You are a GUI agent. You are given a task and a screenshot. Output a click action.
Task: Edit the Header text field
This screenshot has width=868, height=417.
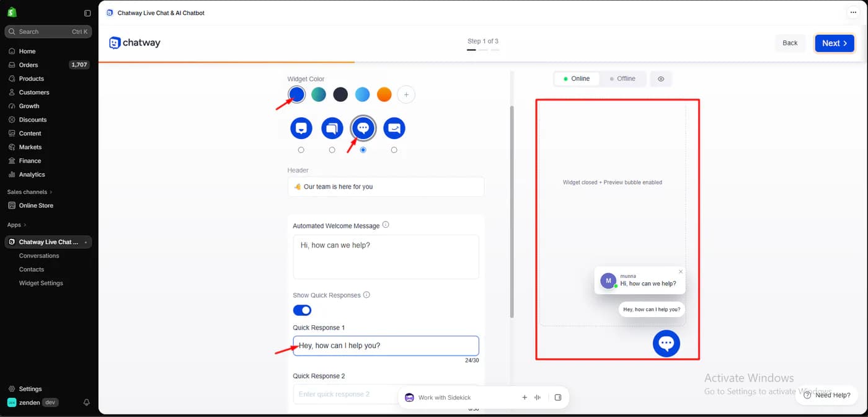point(386,187)
